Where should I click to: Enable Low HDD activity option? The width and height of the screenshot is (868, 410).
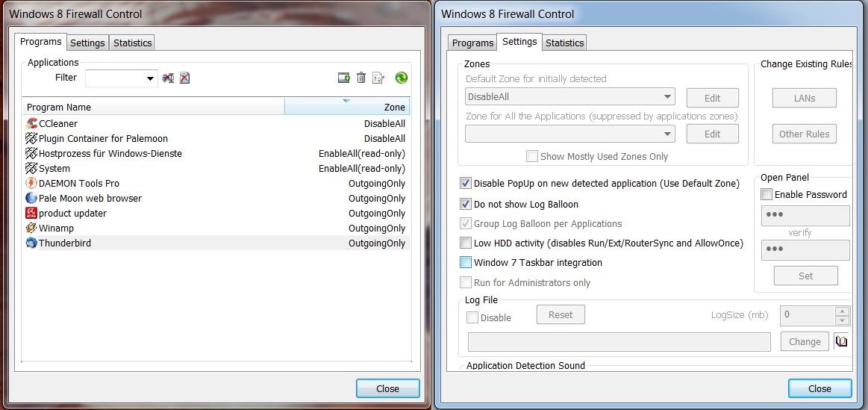click(x=466, y=243)
